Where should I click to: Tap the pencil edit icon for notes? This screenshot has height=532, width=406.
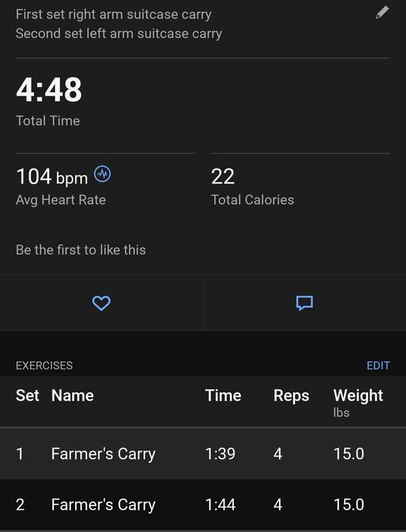pyautogui.click(x=382, y=13)
